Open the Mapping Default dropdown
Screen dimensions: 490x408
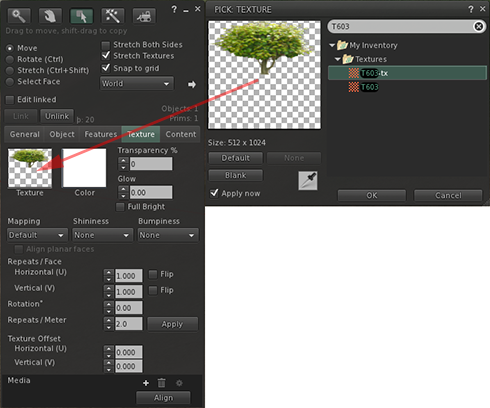(x=37, y=235)
